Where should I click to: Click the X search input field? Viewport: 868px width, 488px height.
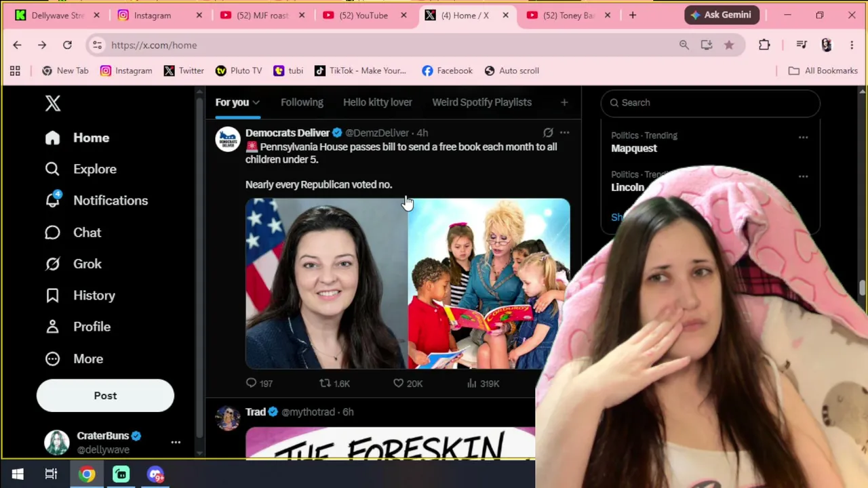click(710, 102)
